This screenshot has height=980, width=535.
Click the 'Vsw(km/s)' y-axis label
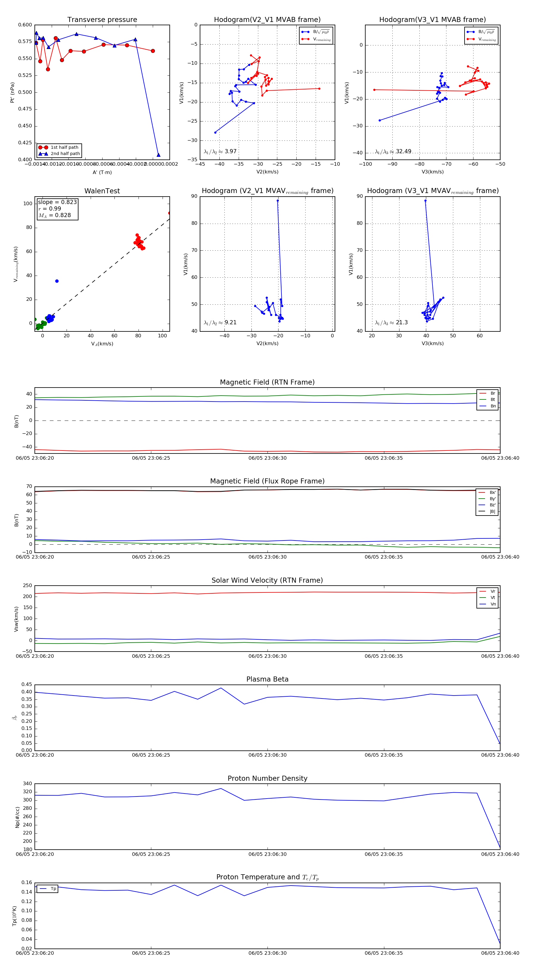16,619
